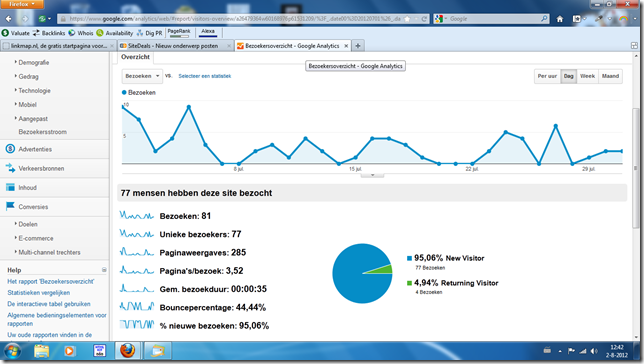Expand Technologie in sidebar
Viewport: 644px width, 364px height.
(34, 90)
